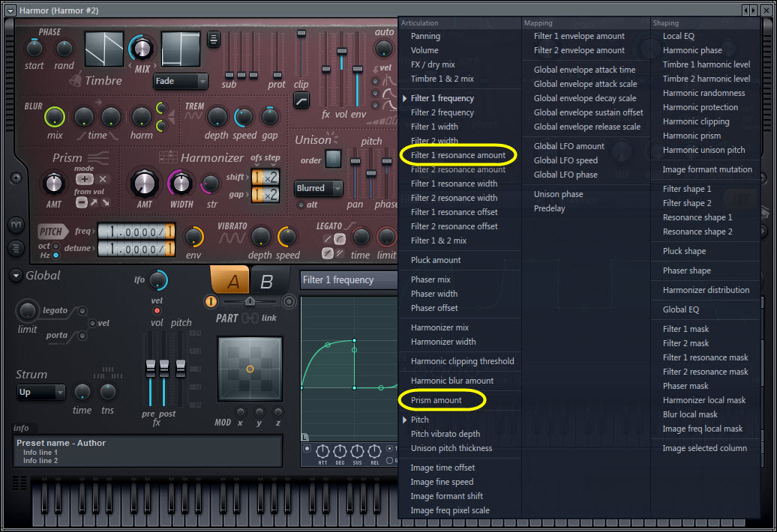Toggle the Unison order button
777x532 pixels.
(x=333, y=159)
